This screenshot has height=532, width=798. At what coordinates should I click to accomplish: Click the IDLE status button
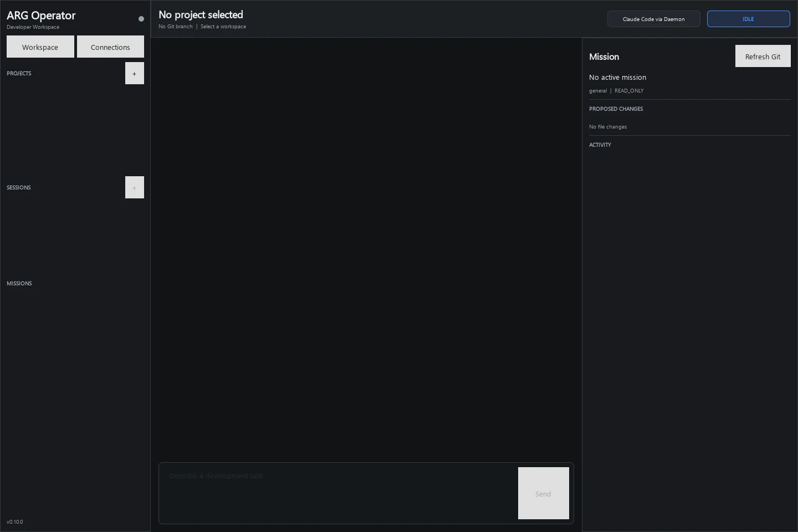(749, 19)
